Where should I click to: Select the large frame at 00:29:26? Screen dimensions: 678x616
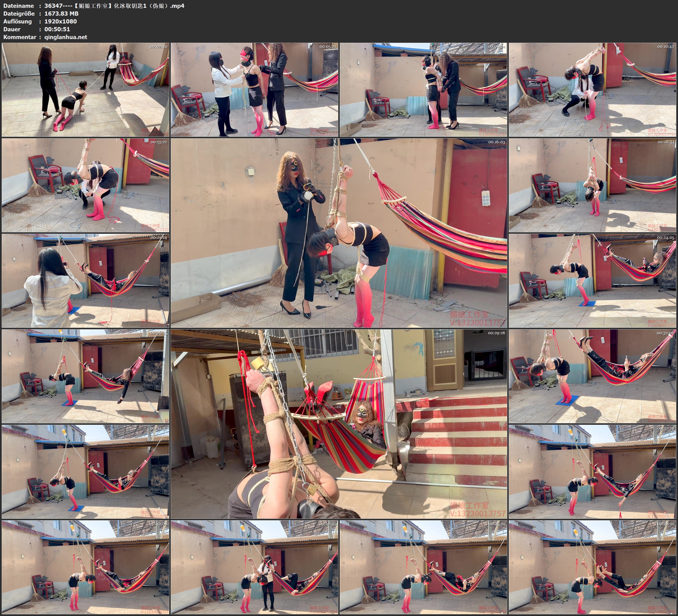pyautogui.click(x=339, y=424)
